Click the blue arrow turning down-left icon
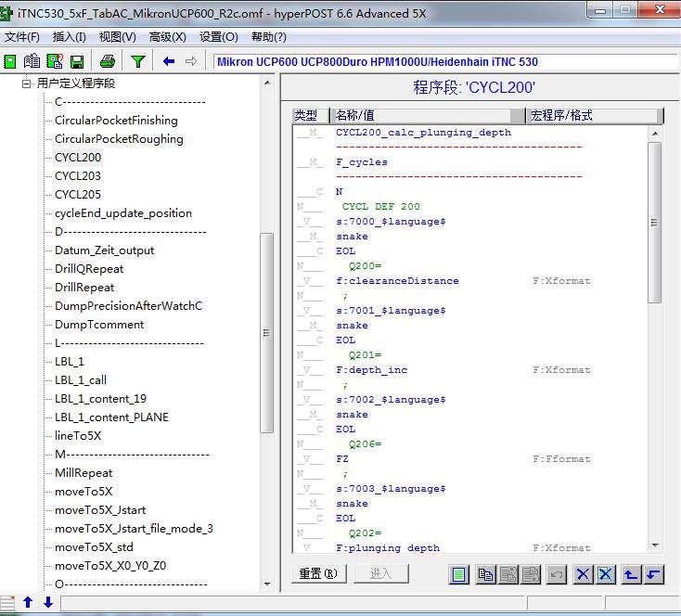The image size is (681, 616). tap(654, 575)
